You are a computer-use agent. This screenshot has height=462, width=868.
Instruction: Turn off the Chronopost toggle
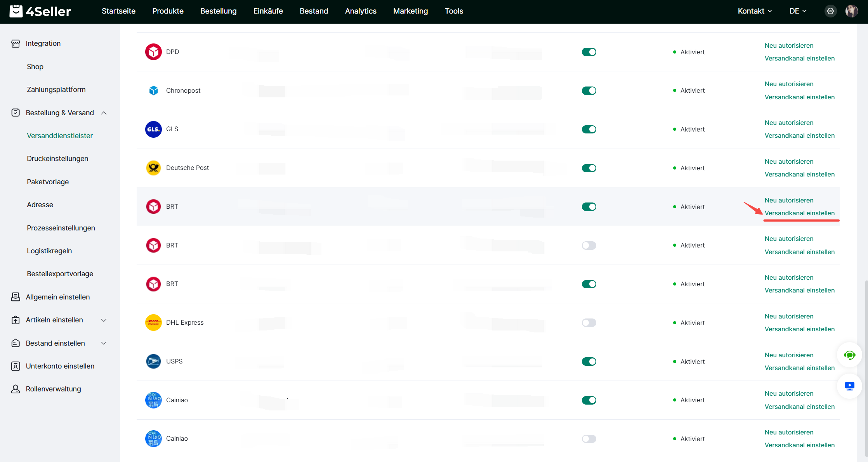pyautogui.click(x=589, y=91)
